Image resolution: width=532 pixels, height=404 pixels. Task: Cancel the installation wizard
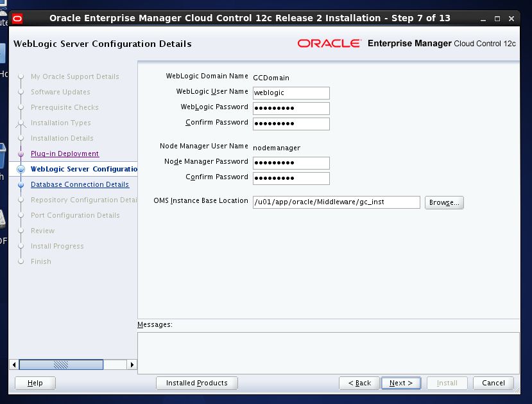click(x=493, y=383)
